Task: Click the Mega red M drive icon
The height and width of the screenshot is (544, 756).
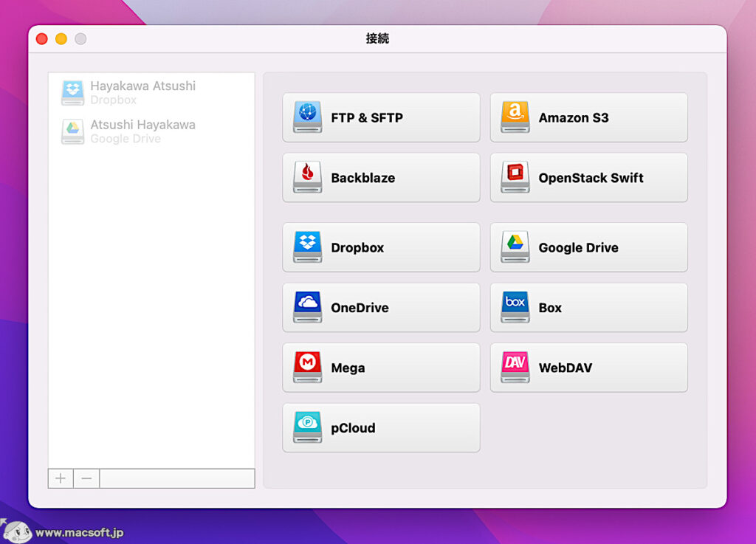Action: click(x=308, y=368)
